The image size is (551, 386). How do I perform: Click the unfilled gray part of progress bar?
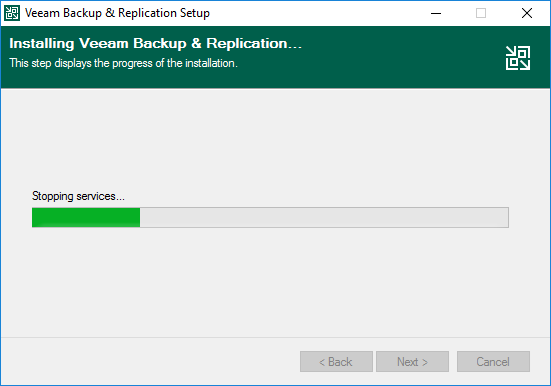tap(324, 217)
